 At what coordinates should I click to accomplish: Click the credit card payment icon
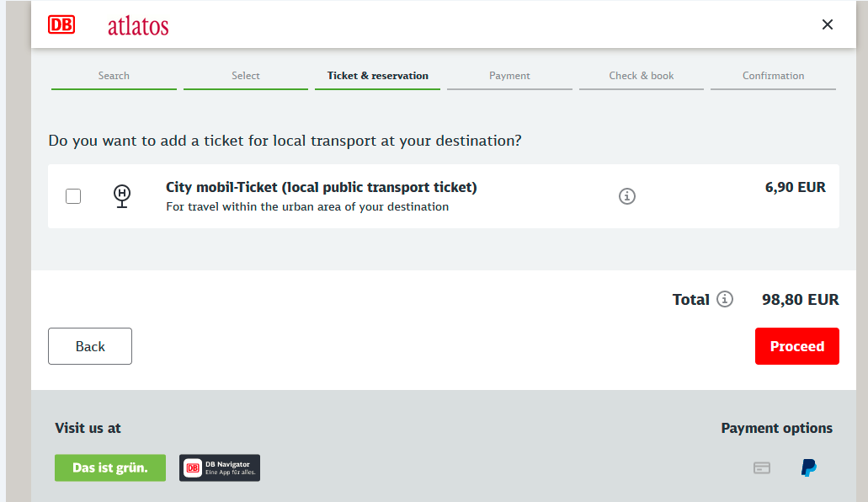point(762,468)
